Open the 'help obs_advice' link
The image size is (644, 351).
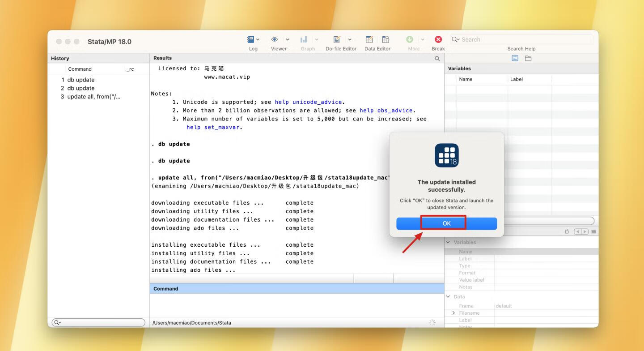coord(386,111)
